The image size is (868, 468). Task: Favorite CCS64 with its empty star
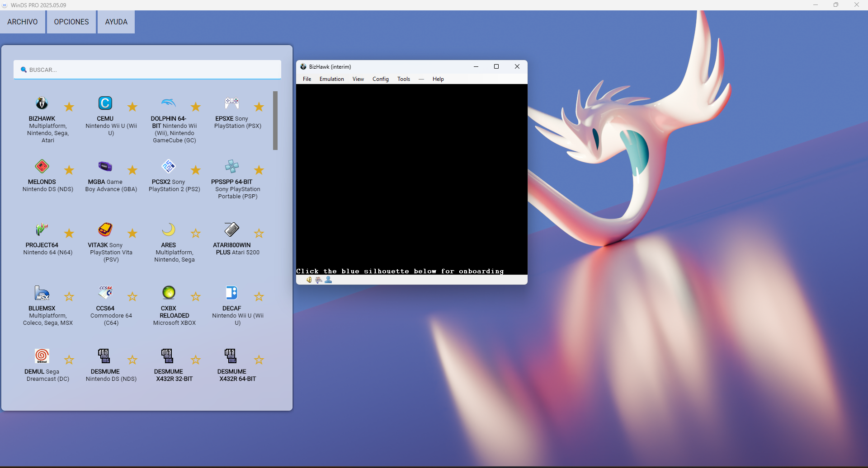pos(132,296)
